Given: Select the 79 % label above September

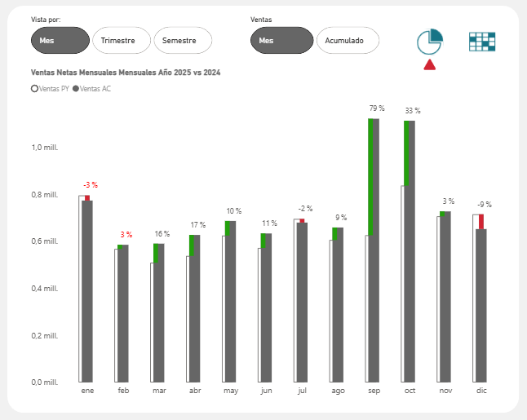Looking at the screenshot, I should tap(376, 108).
